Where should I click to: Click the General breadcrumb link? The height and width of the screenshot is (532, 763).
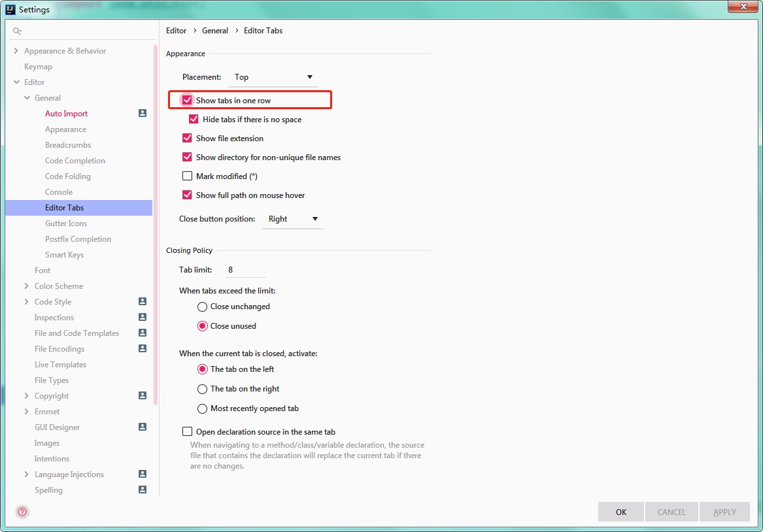coord(215,31)
